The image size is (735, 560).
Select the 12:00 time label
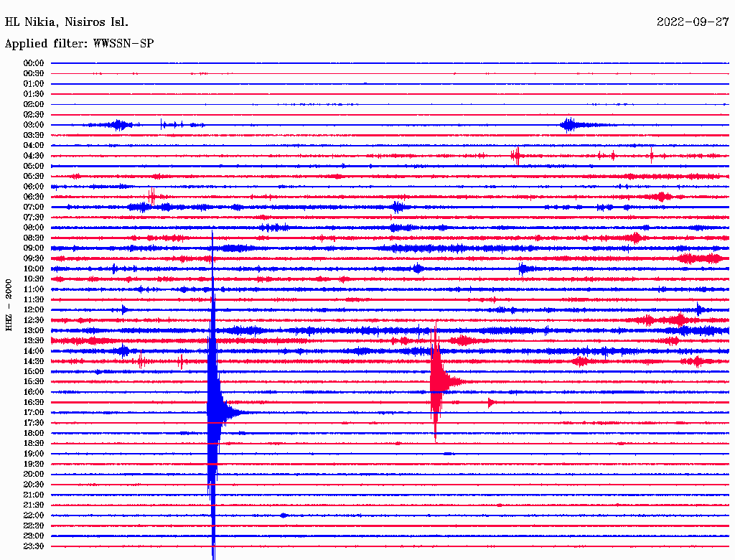34,309
